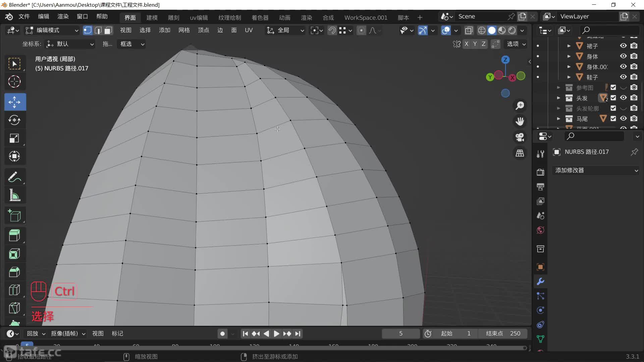The width and height of the screenshot is (644, 362).
Task: Click the 起始 start frame field
Action: (456, 334)
